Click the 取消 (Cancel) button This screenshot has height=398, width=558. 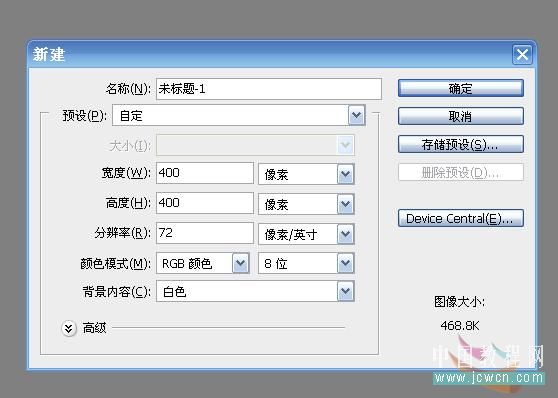click(461, 116)
